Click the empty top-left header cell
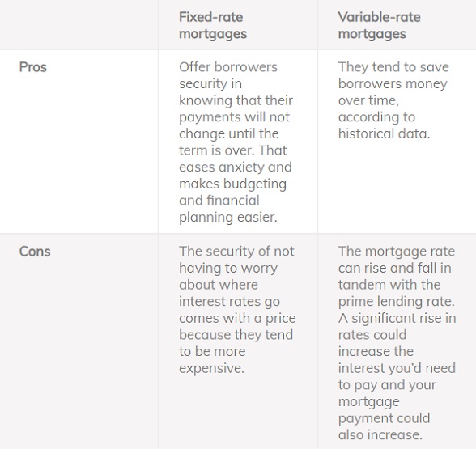This screenshot has width=476, height=449. (x=79, y=25)
